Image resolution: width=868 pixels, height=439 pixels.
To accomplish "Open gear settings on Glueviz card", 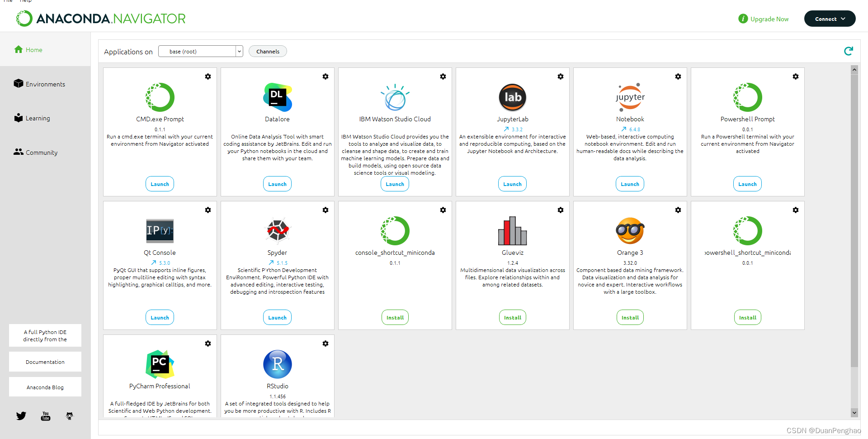I will point(561,210).
